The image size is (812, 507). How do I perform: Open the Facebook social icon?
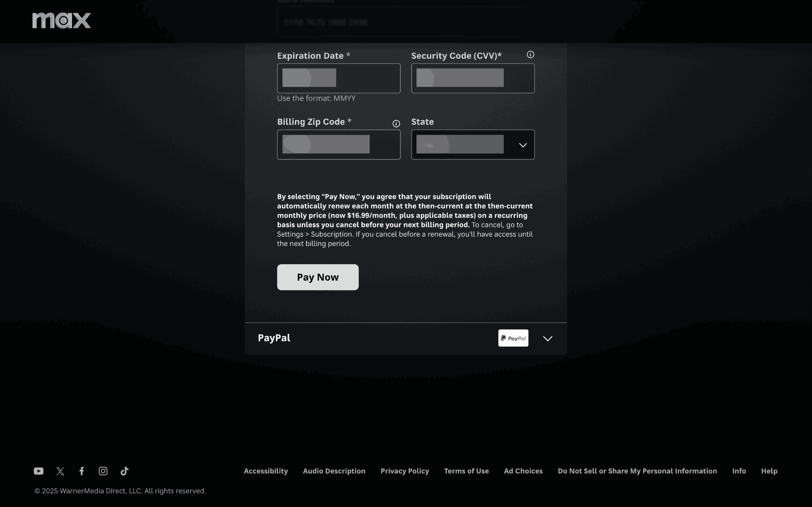point(82,471)
